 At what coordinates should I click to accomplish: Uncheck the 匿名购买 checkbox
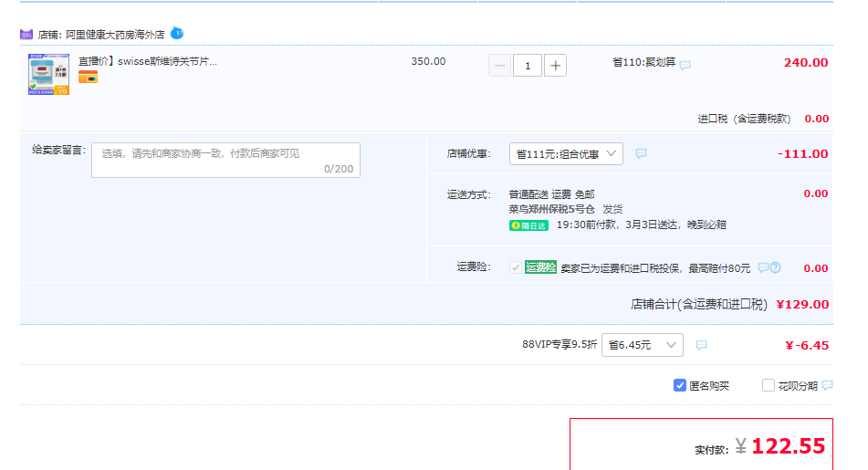(x=680, y=385)
